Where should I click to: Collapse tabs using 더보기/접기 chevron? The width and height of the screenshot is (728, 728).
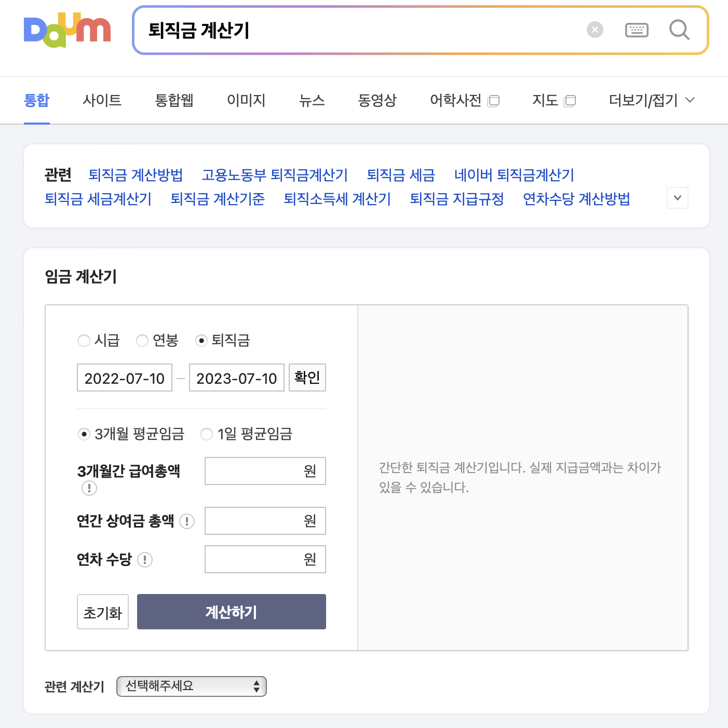coord(691,100)
